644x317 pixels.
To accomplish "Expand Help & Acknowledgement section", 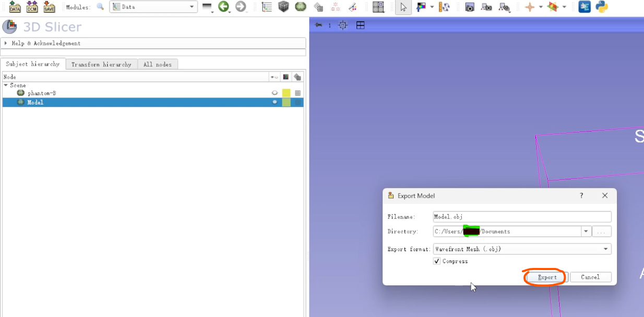I will (x=153, y=43).
